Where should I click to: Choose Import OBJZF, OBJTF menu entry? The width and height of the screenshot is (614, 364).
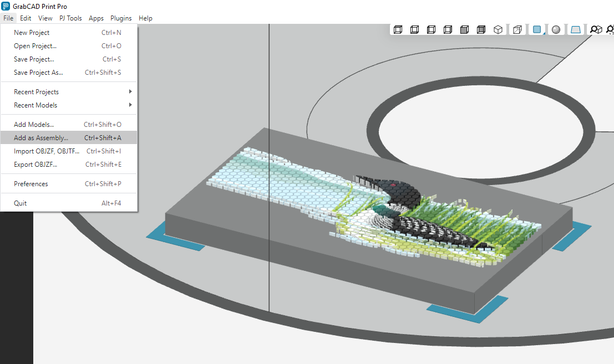pos(47,151)
